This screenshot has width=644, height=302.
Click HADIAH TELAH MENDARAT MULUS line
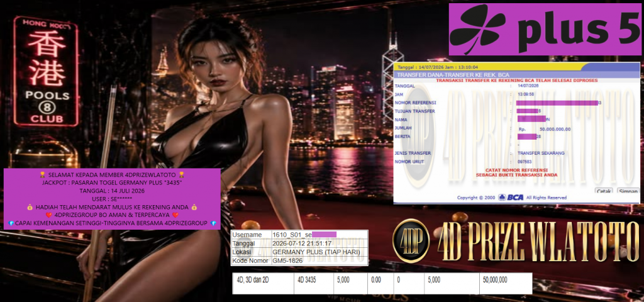tap(112, 207)
